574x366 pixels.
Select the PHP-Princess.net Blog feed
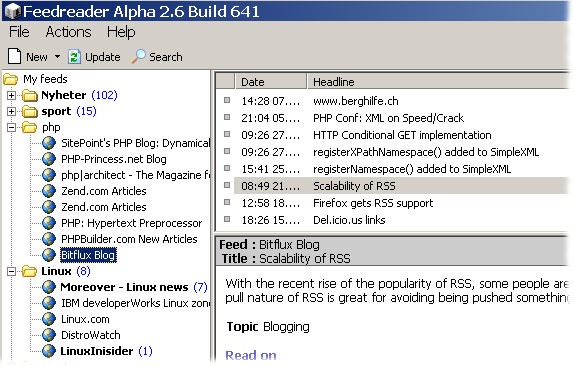pyautogui.click(x=114, y=159)
